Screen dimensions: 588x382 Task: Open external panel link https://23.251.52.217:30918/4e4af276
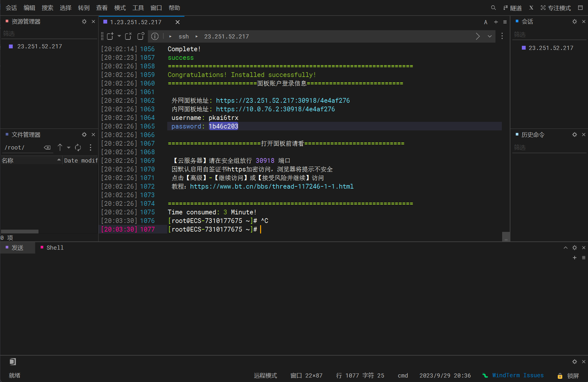click(283, 101)
